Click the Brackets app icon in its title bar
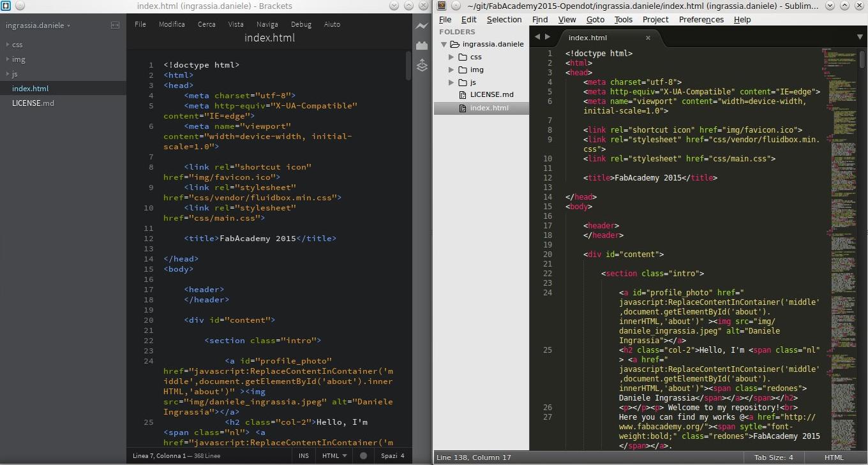868x465 pixels. (5, 6)
